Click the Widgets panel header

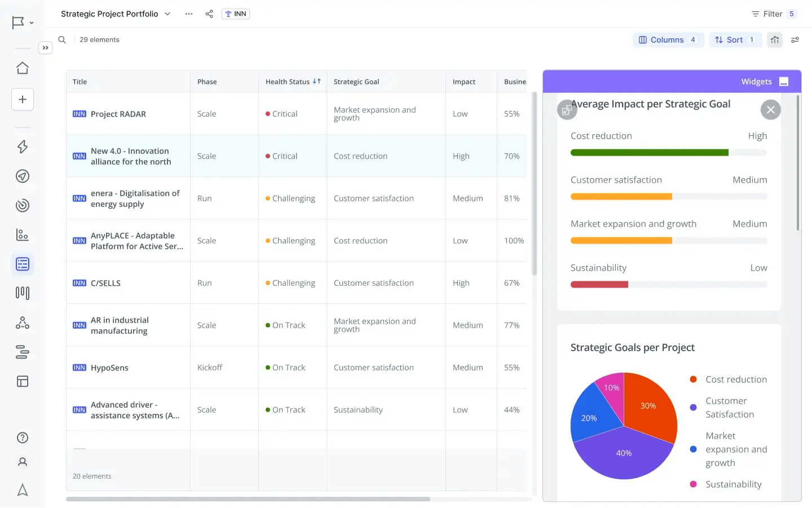tap(756, 81)
